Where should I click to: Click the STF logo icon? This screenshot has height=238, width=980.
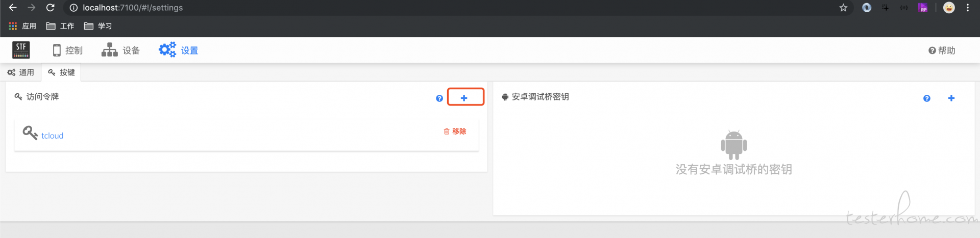[21, 50]
